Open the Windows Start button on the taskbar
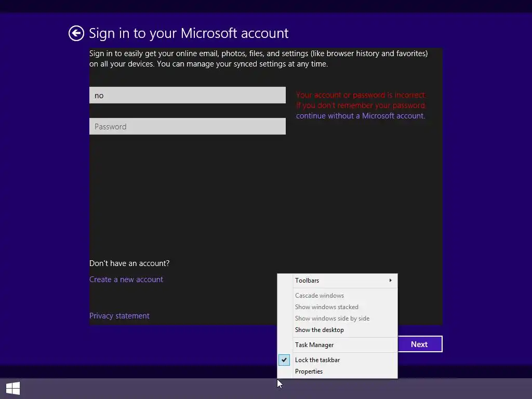Screen dimensions: 532x399 point(13,388)
